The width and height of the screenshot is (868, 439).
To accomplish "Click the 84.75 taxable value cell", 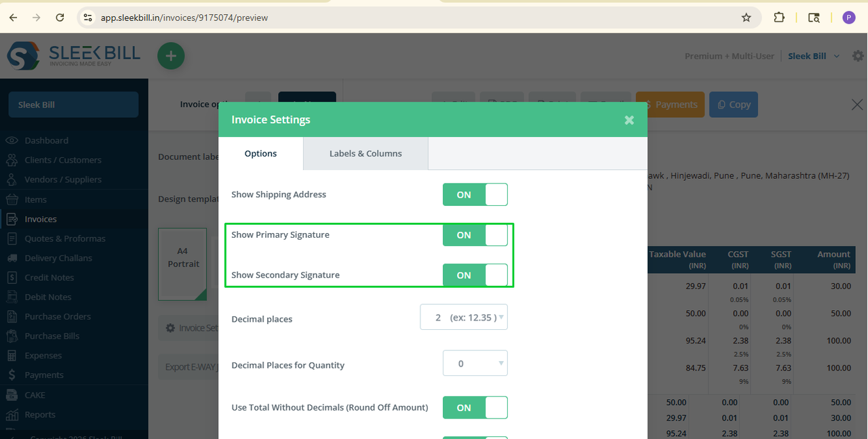I will (x=695, y=368).
